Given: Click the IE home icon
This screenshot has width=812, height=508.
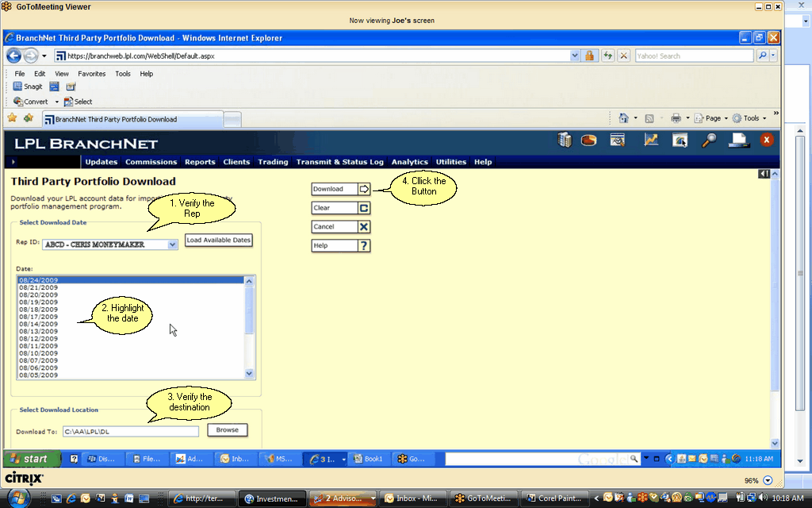Looking at the screenshot, I should [x=624, y=118].
